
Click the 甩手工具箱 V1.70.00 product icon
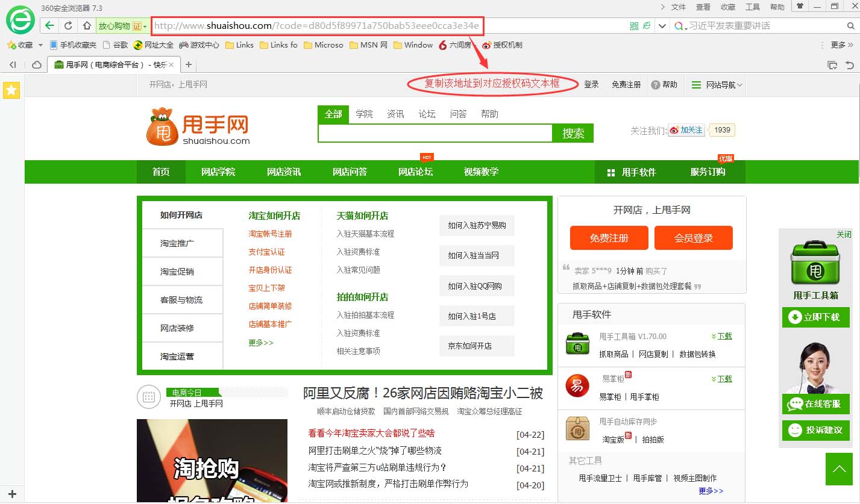[577, 344]
